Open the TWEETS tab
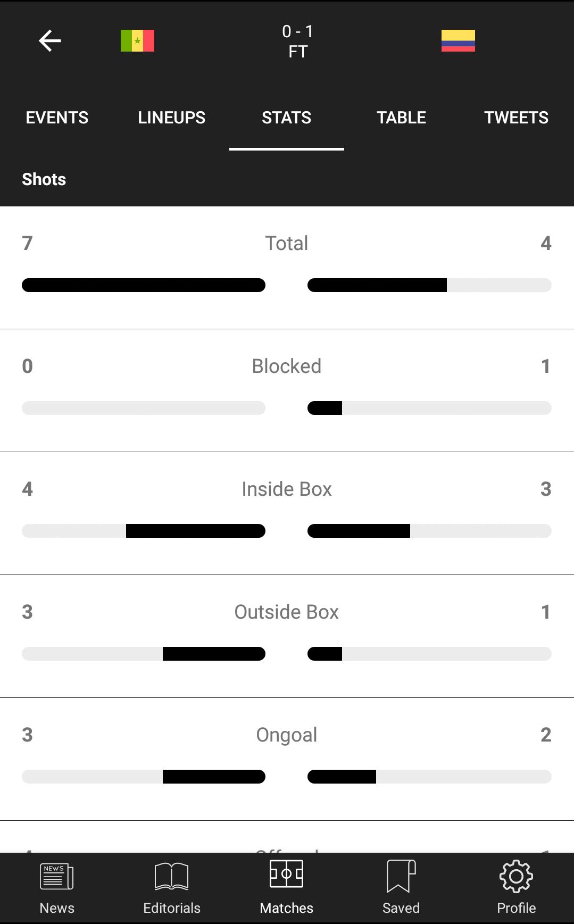Viewport: 574px width, 924px height. click(x=516, y=118)
